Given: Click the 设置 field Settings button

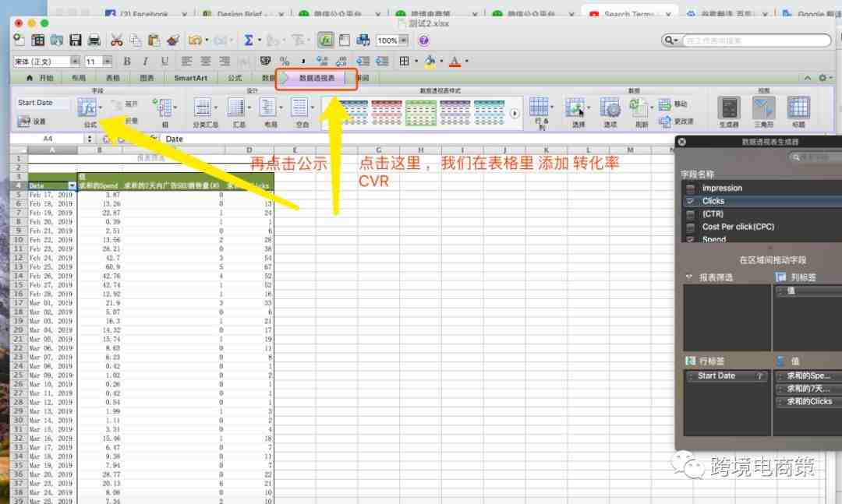Looking at the screenshot, I should 32,122.
